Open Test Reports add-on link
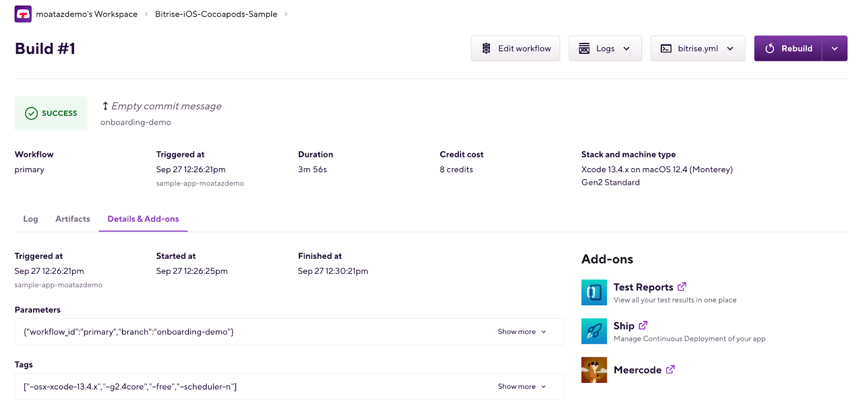 [x=643, y=287]
